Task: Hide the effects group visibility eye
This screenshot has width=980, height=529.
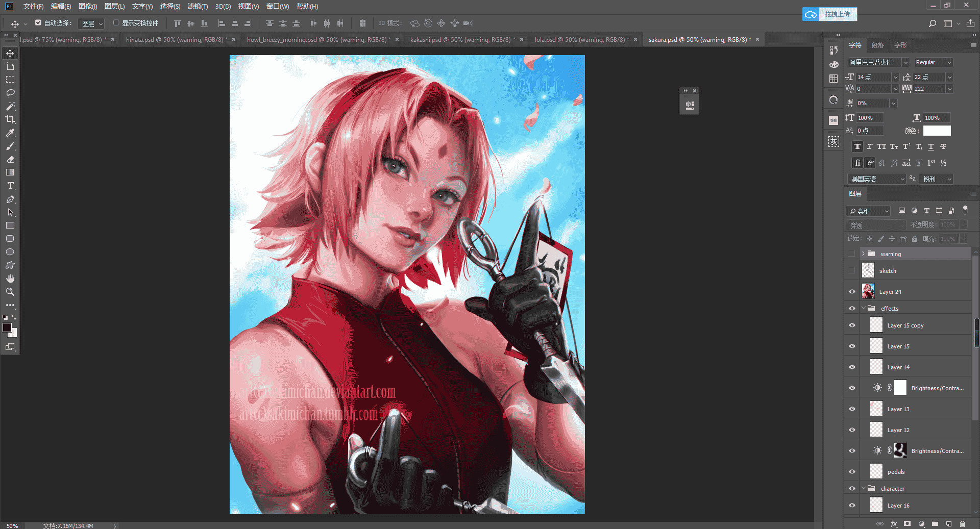Action: (852, 309)
